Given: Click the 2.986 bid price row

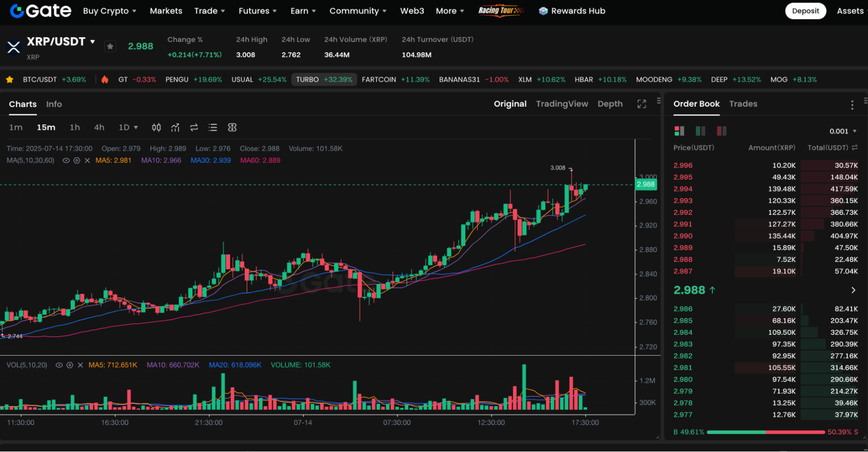Looking at the screenshot, I should pos(766,309).
